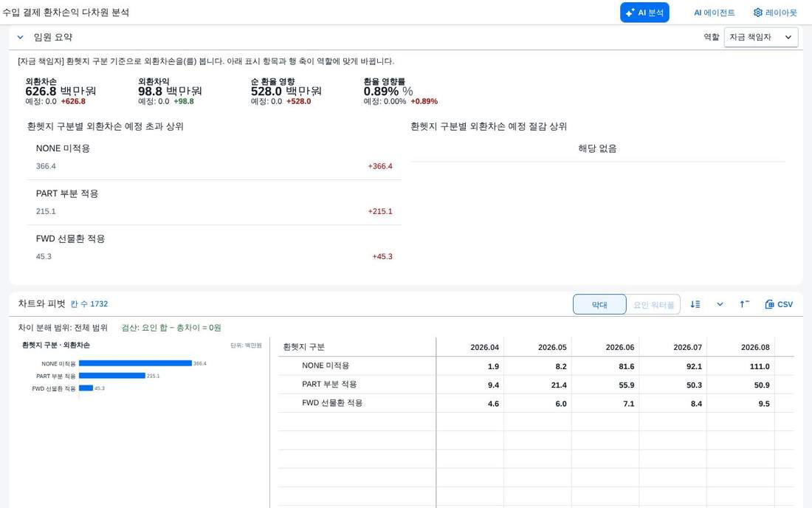Click cell 55.9 in PART 부분 적용 row

pyautogui.click(x=626, y=385)
